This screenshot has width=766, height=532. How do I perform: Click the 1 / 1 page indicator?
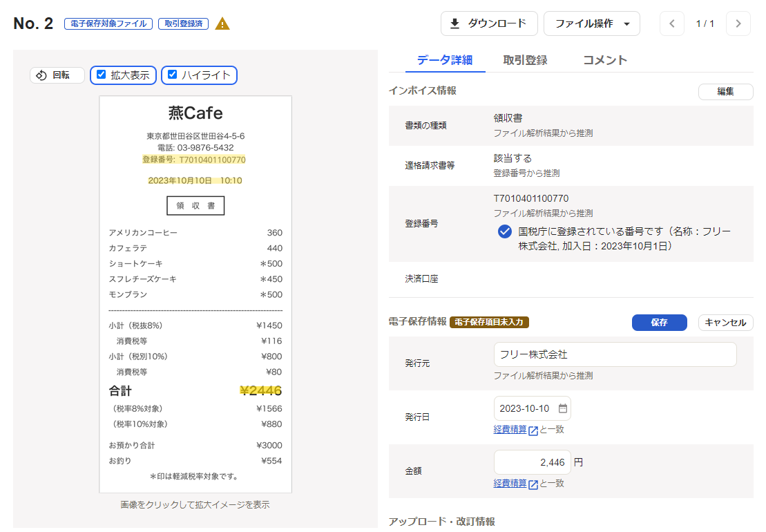(x=705, y=23)
